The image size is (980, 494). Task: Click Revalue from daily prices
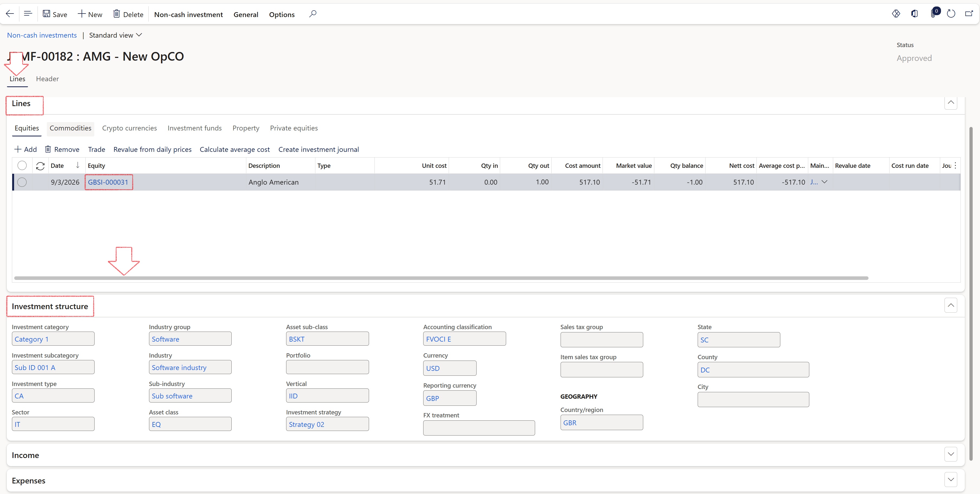click(153, 150)
